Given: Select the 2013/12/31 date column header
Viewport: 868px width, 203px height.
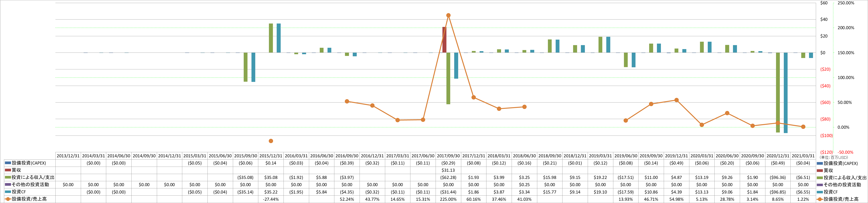Looking at the screenshot, I should pos(68,156).
